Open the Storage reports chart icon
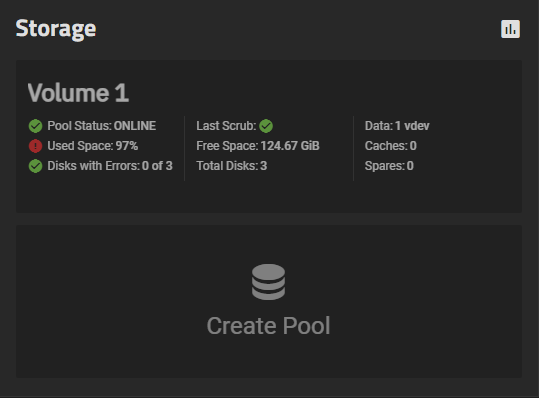 pos(510,29)
